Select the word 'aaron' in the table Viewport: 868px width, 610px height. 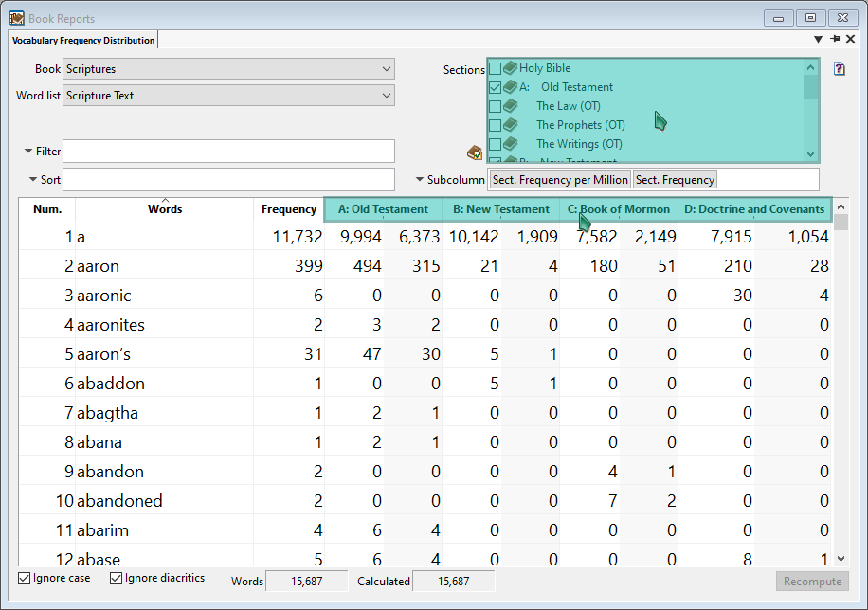(x=98, y=266)
